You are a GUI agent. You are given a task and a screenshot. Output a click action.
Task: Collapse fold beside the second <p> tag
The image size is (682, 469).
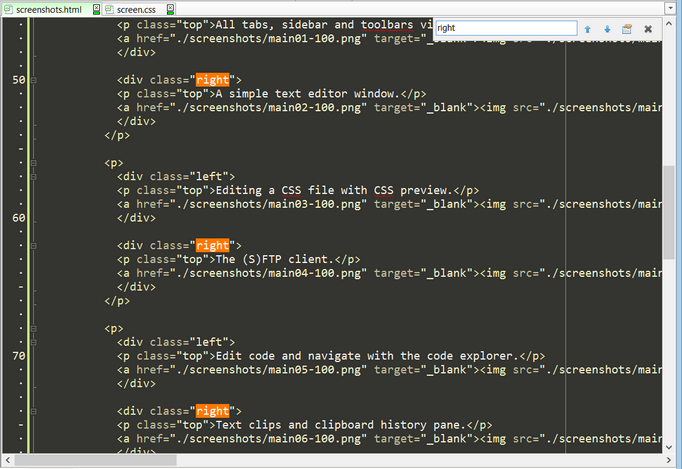(33, 163)
